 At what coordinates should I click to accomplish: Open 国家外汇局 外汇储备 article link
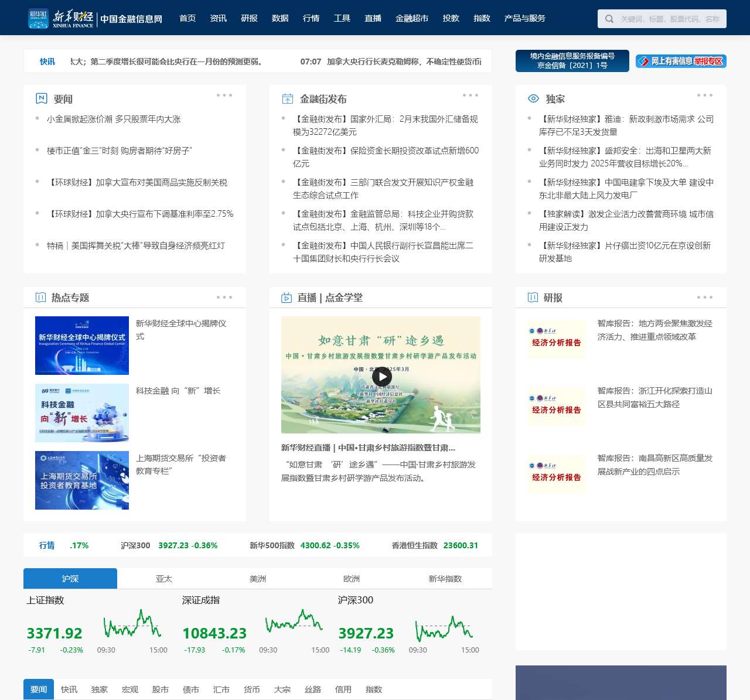pos(386,125)
